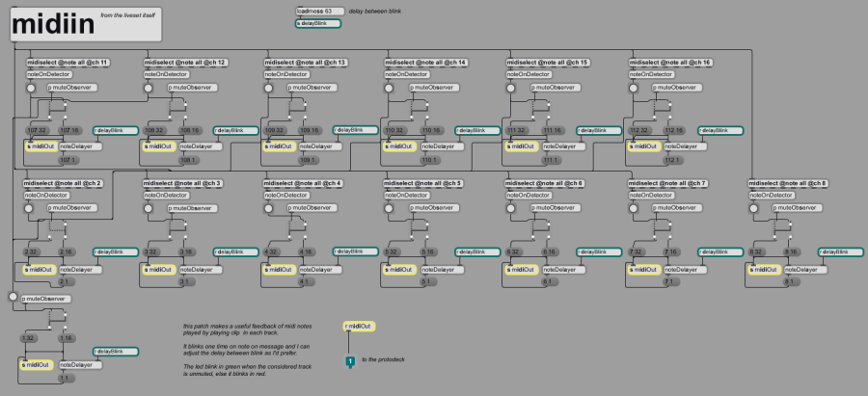Click the '107 32' message box
This screenshot has height=396, width=868.
click(x=38, y=130)
